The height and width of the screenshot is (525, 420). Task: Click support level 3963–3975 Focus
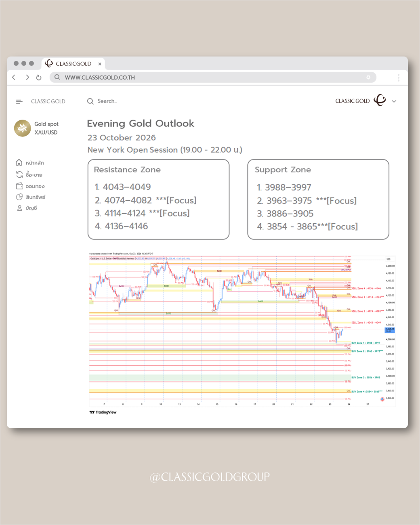coord(307,201)
